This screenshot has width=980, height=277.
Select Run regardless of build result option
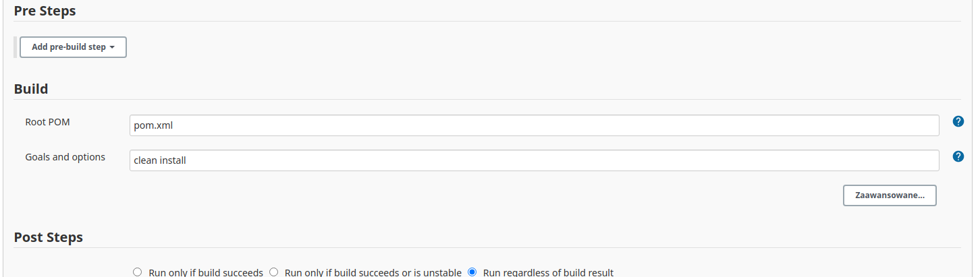[472, 272]
